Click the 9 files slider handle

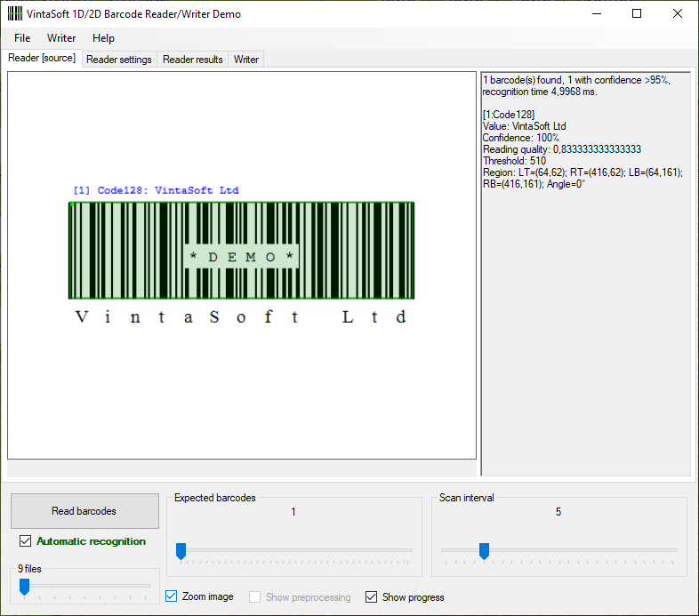click(x=25, y=586)
